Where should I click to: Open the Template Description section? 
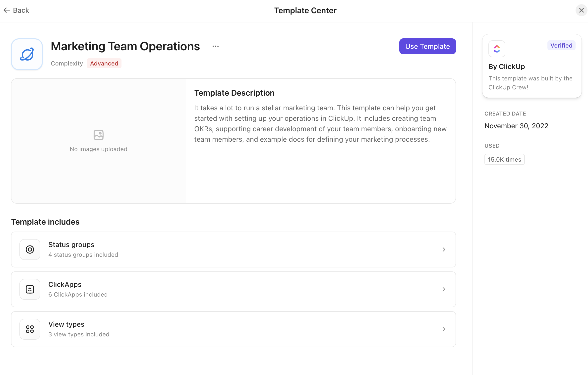234,93
